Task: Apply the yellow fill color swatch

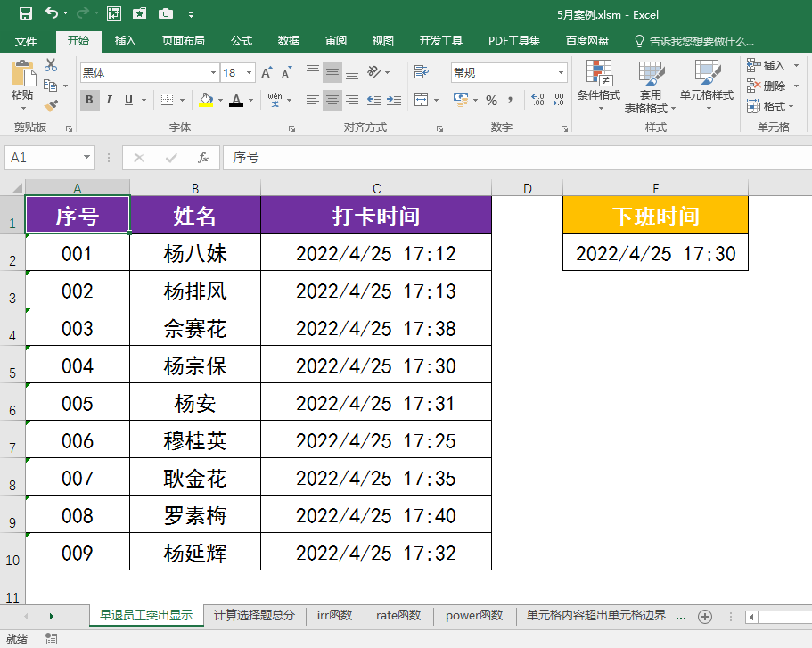Action: (206, 100)
